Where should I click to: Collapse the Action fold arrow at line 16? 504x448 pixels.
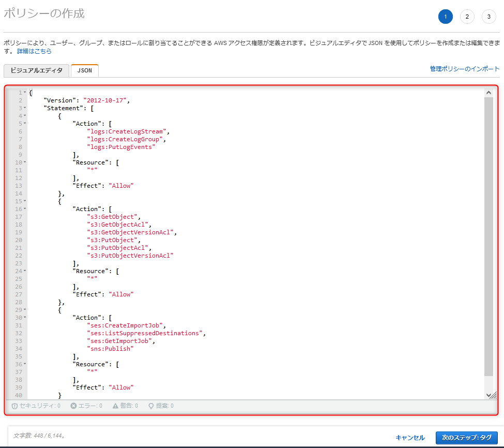25,208
